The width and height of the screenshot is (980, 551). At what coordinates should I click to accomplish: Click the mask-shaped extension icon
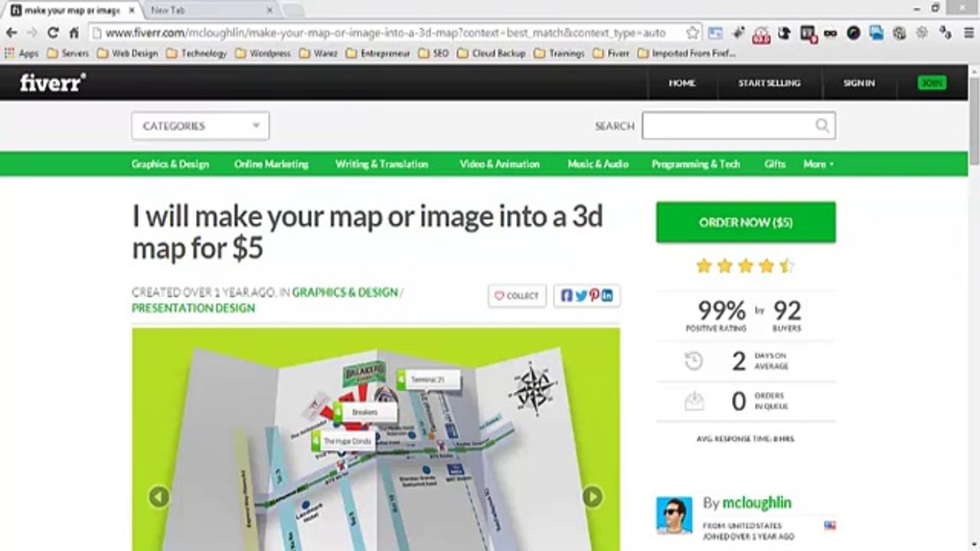(x=831, y=33)
